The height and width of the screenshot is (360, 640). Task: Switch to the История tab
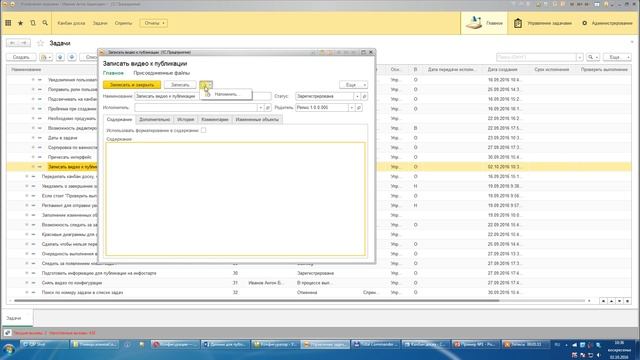click(185, 120)
